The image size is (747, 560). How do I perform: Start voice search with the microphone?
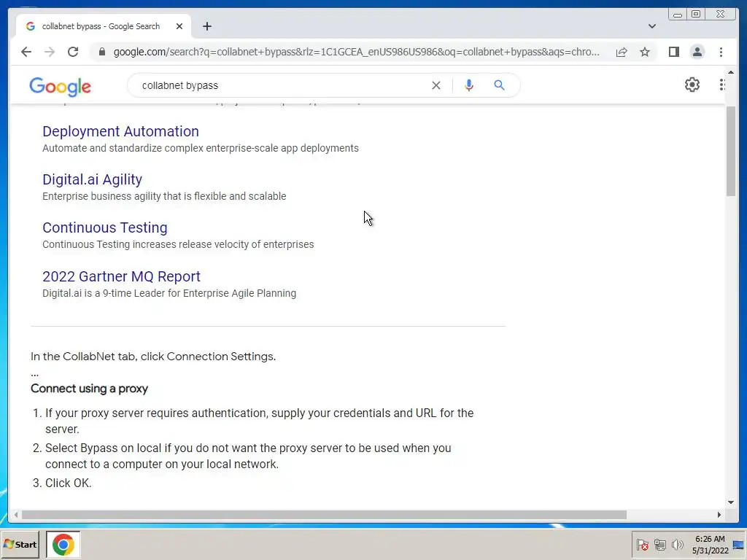(x=469, y=85)
